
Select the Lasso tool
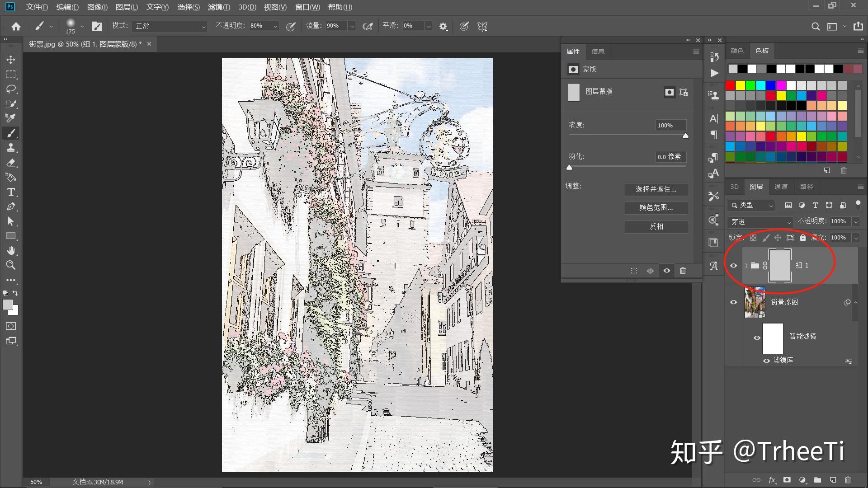[x=11, y=89]
